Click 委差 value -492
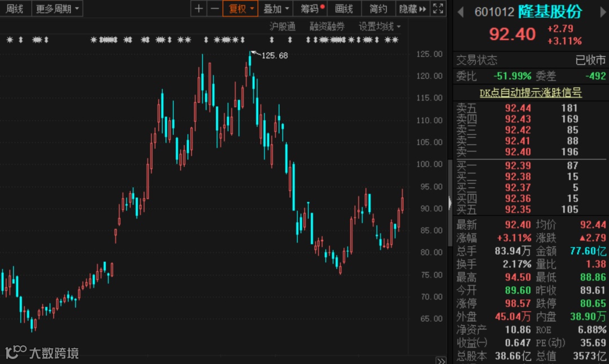 pos(595,76)
